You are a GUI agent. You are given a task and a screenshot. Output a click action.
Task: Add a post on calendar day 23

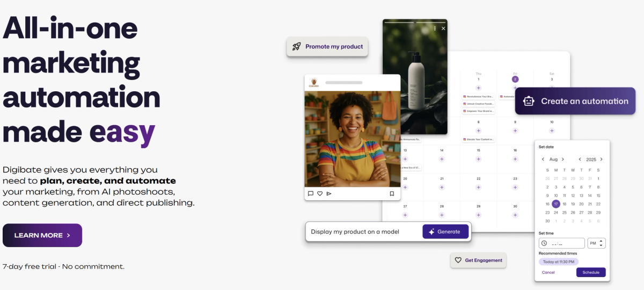point(515,187)
